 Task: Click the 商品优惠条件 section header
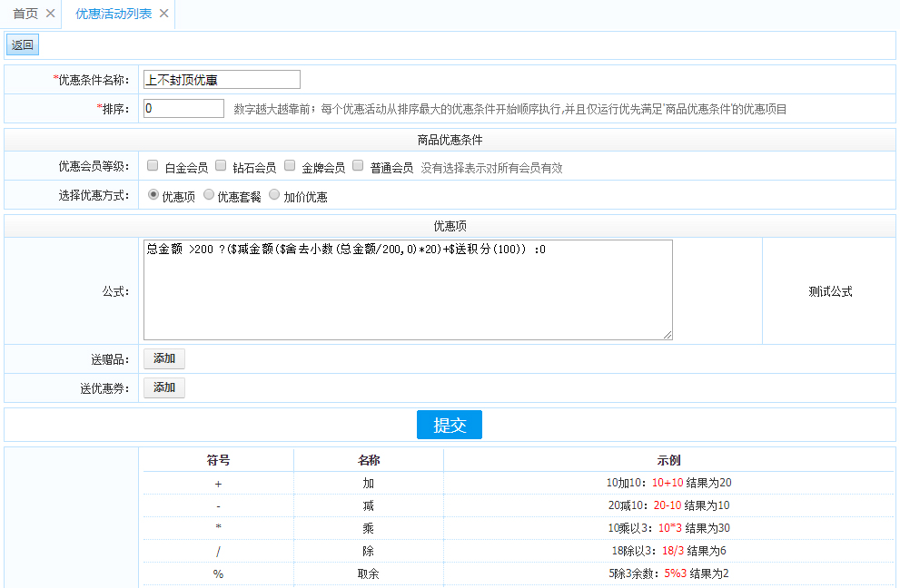450,140
